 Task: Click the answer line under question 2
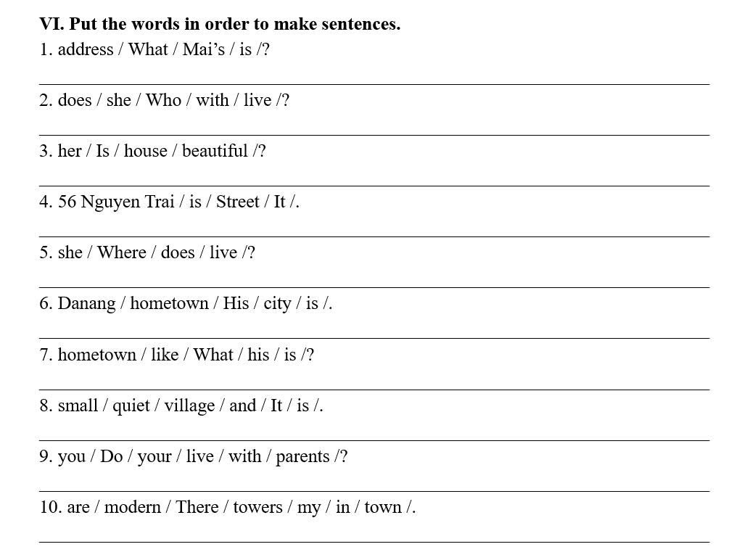coord(374,135)
